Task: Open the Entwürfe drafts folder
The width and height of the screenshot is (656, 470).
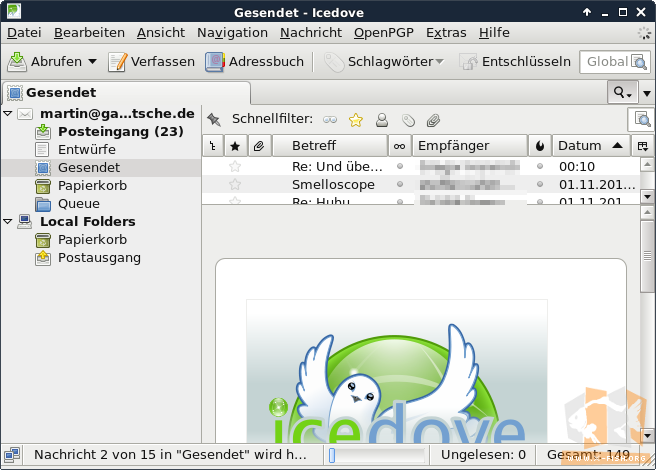Action: (87, 149)
